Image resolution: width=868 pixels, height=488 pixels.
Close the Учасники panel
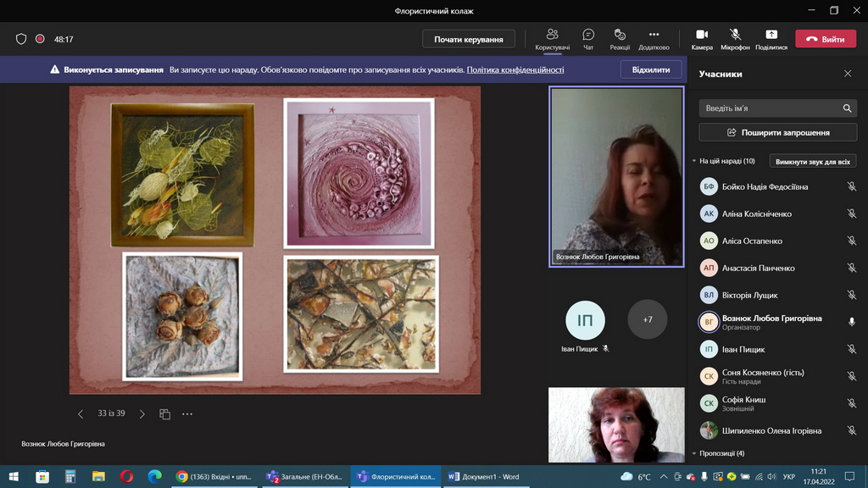848,74
